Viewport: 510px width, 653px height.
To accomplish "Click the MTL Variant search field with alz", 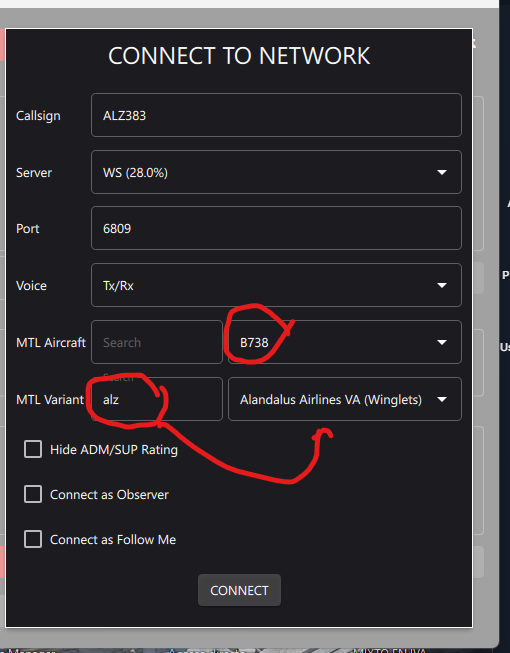I will [157, 399].
